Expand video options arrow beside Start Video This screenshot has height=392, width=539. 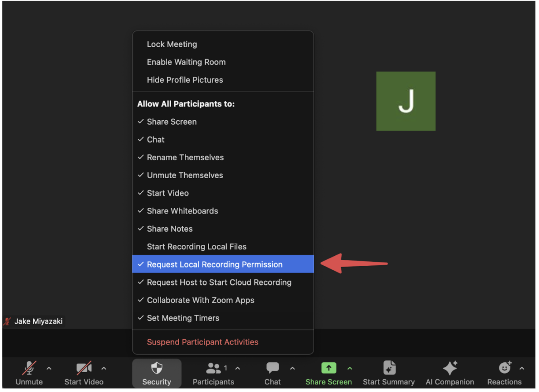pyautogui.click(x=104, y=369)
